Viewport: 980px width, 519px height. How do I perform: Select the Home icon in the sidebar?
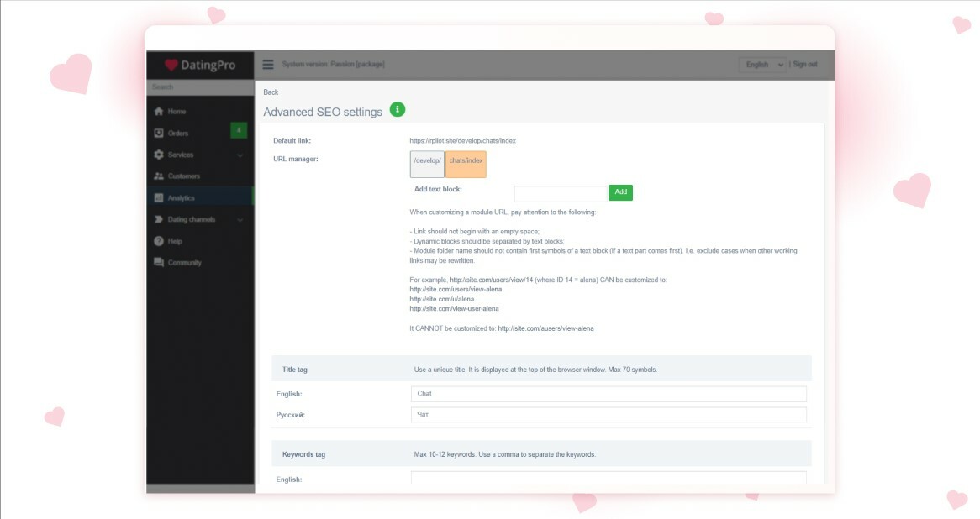(x=160, y=111)
